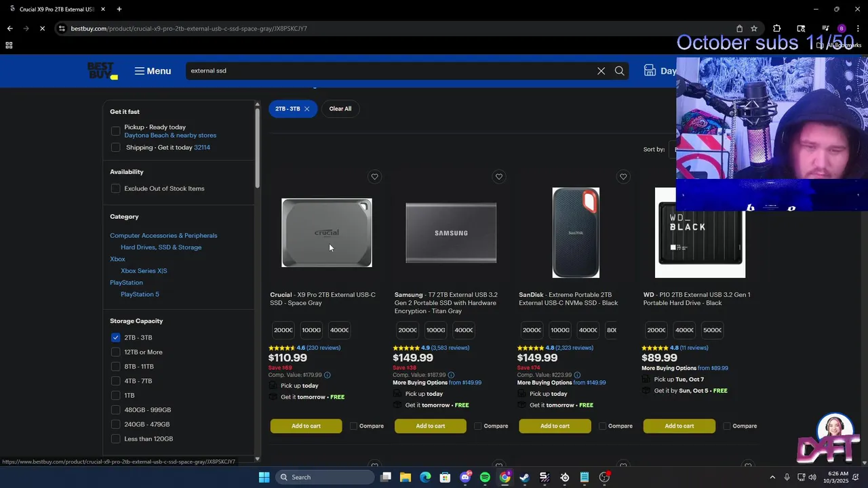Click the search magnifier icon

point(619,70)
